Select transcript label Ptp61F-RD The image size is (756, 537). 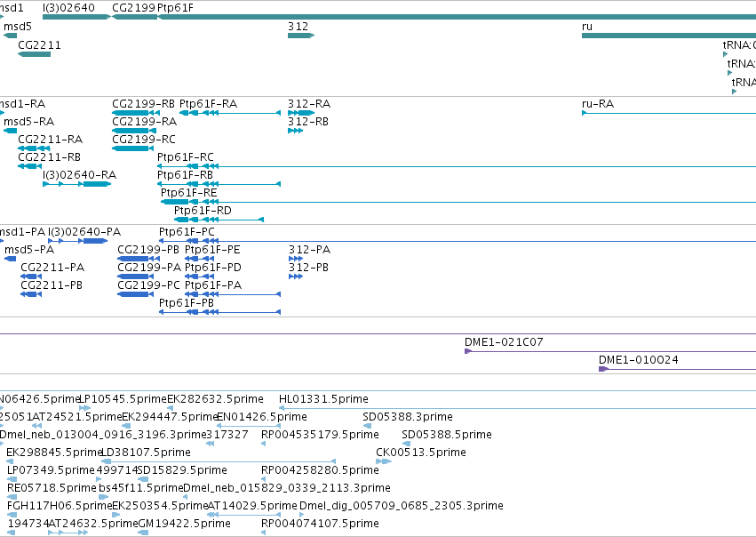[203, 211]
